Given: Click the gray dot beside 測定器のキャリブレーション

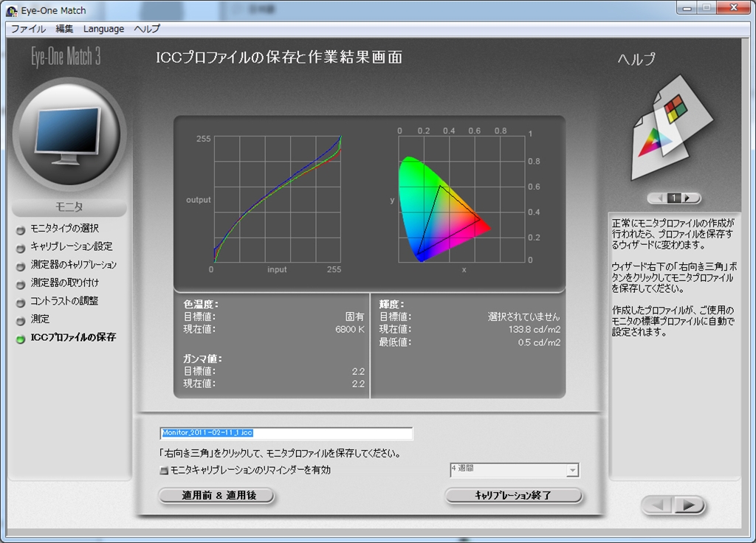Looking at the screenshot, I should pos(20,266).
